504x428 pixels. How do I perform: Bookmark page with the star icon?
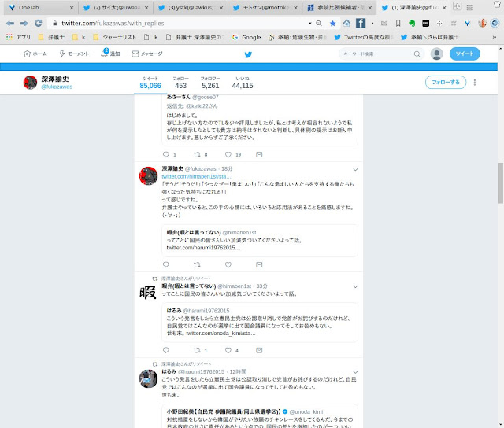click(332, 23)
